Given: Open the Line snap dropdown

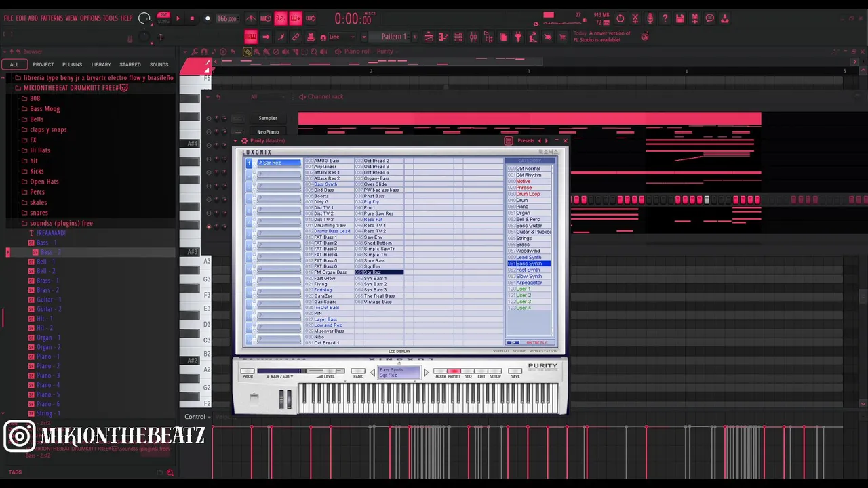Looking at the screenshot, I should (342, 37).
